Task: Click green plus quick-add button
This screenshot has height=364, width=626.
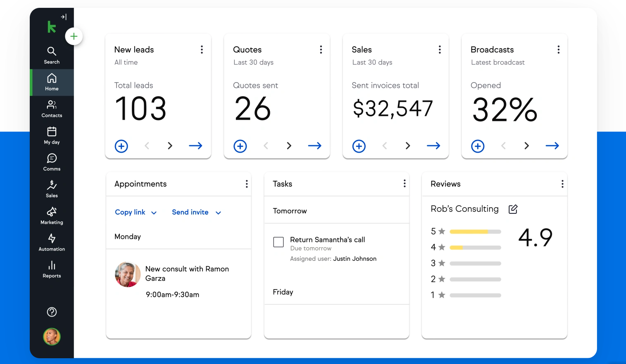Action: coord(74,36)
